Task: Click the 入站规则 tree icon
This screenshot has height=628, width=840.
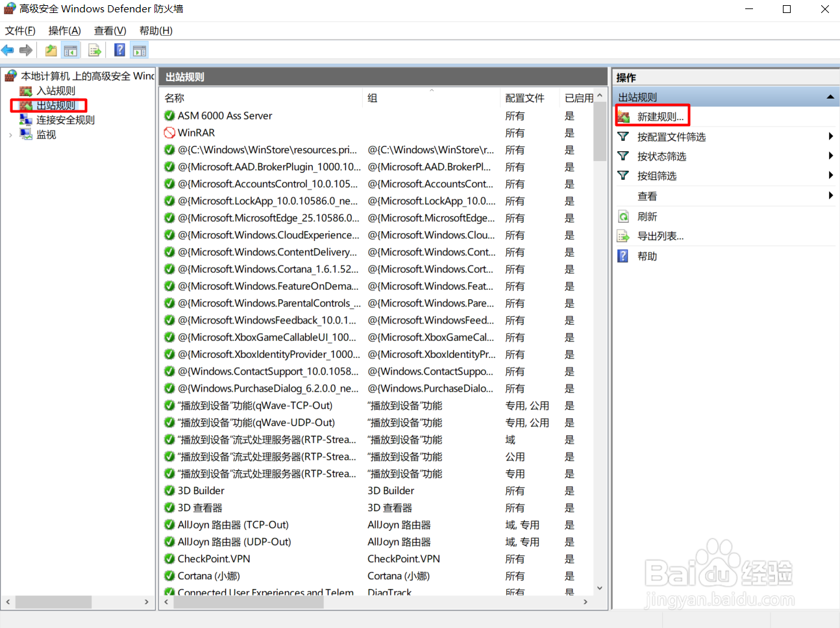Action: [26, 91]
